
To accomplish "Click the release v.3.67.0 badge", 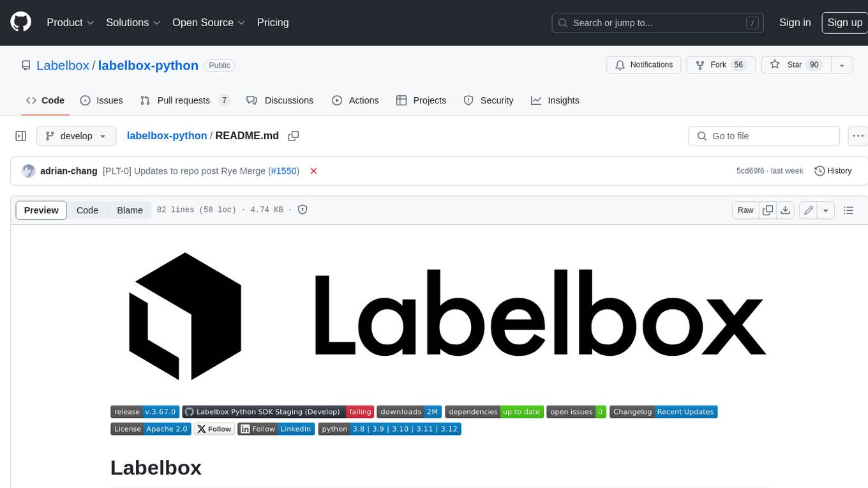I will pos(144,412).
